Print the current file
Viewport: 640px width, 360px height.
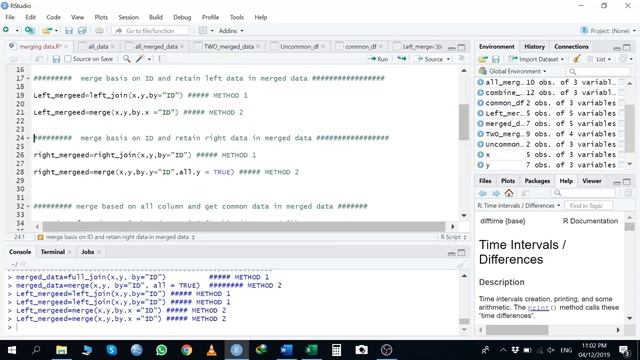(99, 31)
